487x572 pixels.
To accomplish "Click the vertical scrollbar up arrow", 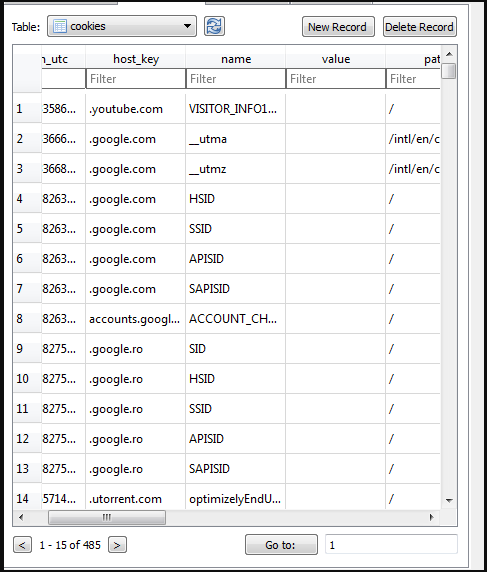I will pos(449,54).
